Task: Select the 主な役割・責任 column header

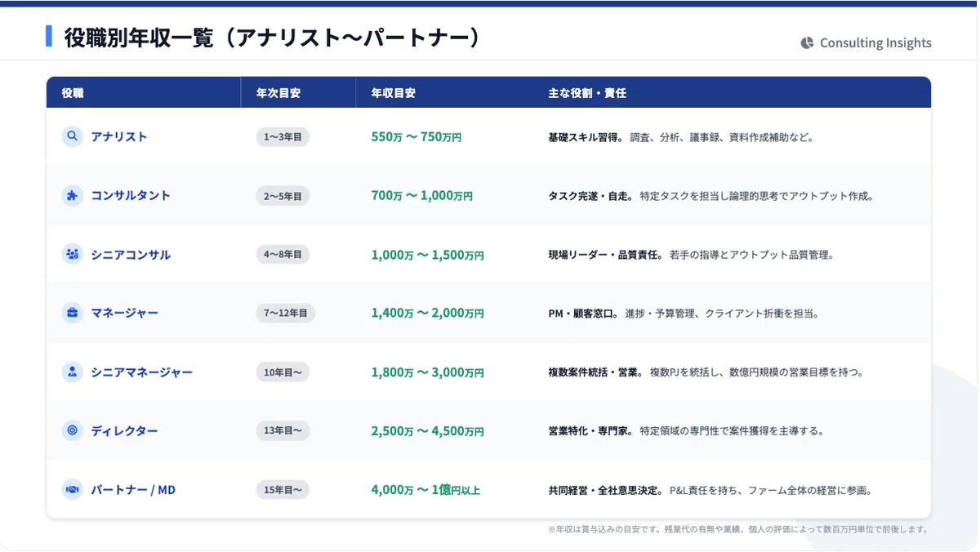Action: (x=587, y=93)
